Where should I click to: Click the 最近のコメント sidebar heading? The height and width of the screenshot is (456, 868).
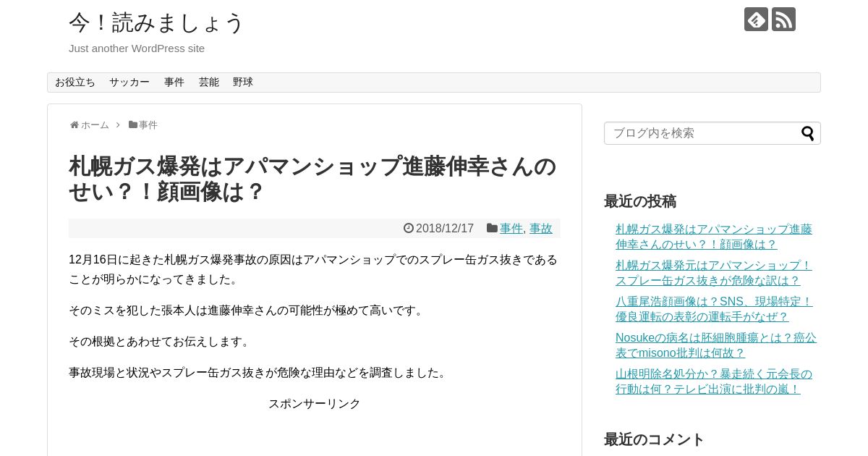(x=654, y=439)
